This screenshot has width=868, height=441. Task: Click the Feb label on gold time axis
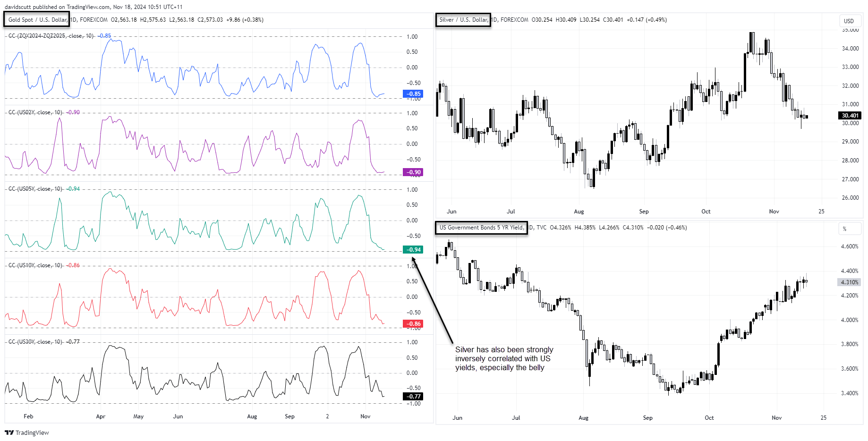tap(28, 416)
